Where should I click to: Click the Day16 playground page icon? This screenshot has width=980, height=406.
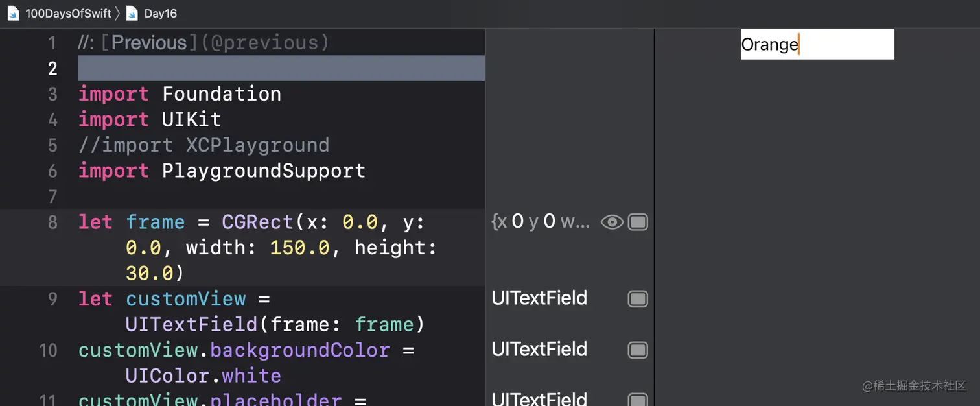tap(132, 13)
